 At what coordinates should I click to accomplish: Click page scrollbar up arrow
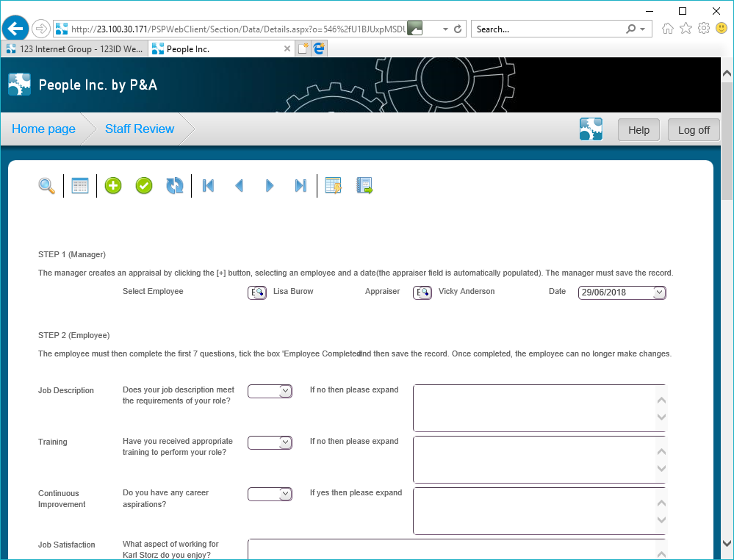click(x=727, y=73)
